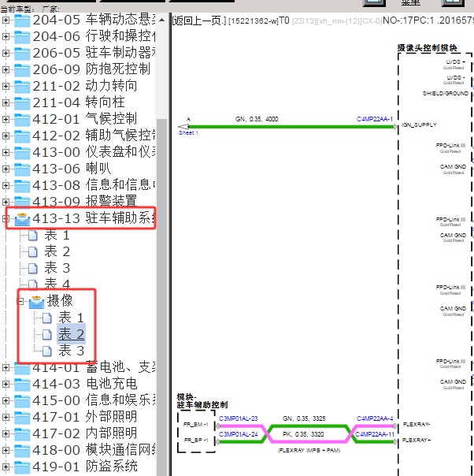Screen dimensions: 474x476
Task: Click the FLEXRAY+ pin label
Action: click(x=417, y=441)
